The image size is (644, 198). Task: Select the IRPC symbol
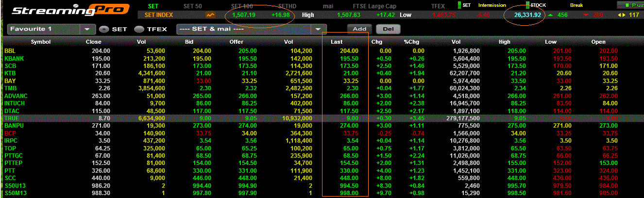11,140
